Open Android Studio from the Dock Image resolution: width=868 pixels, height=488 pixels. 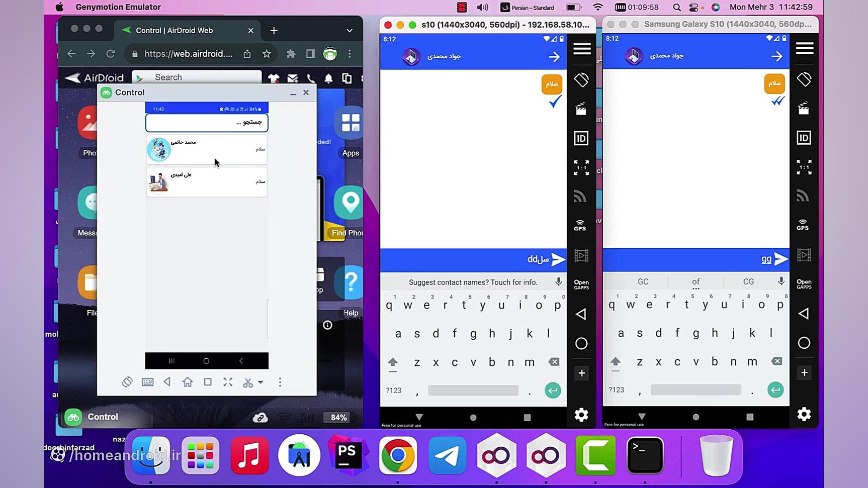[299, 455]
